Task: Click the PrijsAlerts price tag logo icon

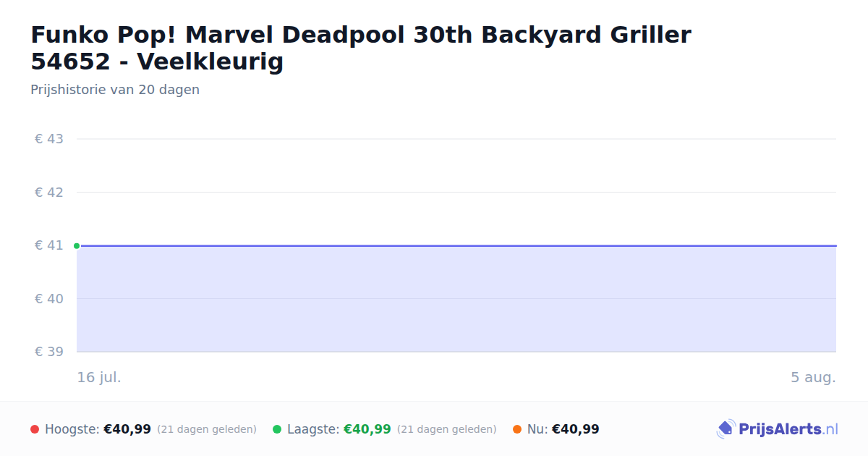Action: (726, 429)
